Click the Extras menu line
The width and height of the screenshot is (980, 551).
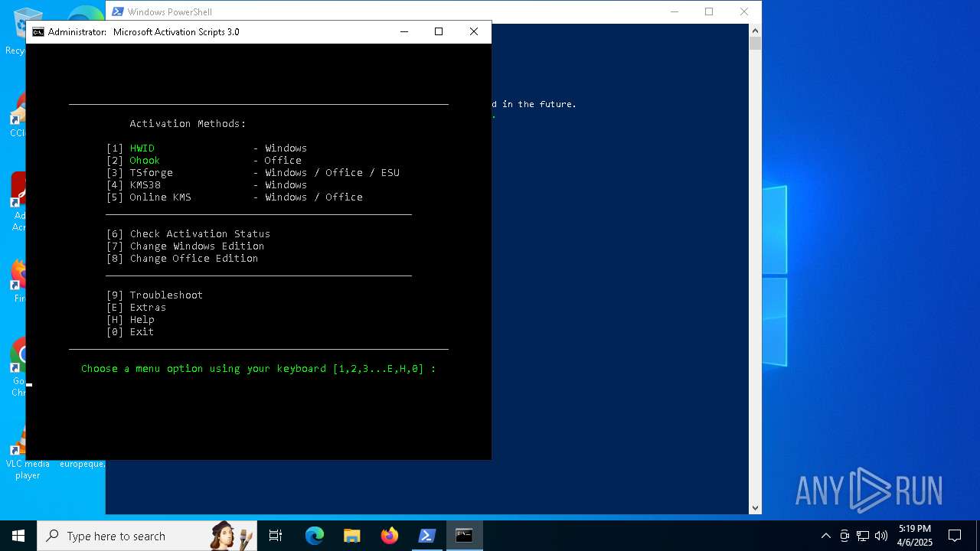(x=136, y=307)
